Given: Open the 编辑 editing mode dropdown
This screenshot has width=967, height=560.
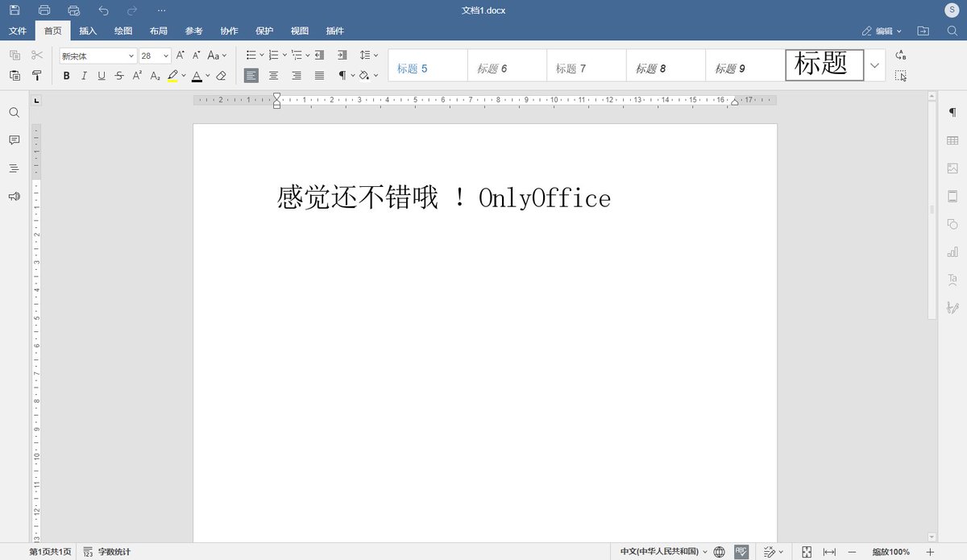Looking at the screenshot, I should (882, 31).
